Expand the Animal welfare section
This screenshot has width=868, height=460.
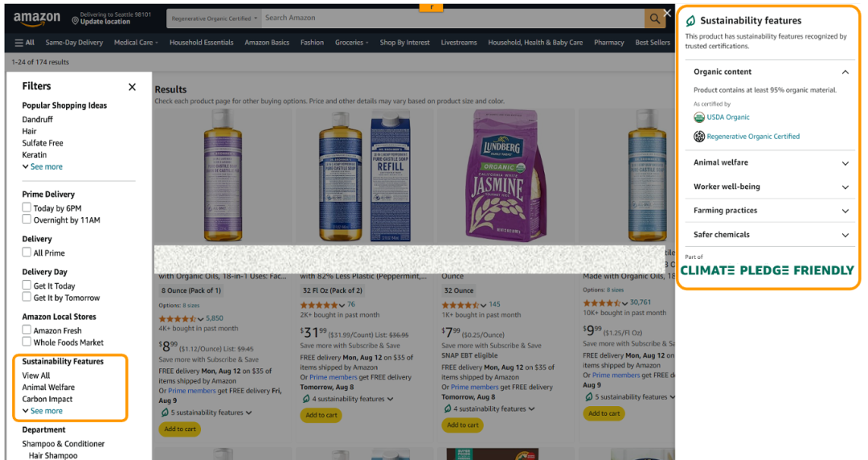coord(845,163)
